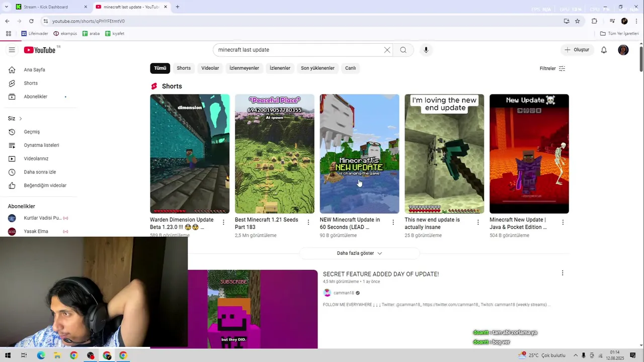This screenshot has width=644, height=362.
Task: Select the İzlenmeyenler filter chip
Action: point(244,68)
